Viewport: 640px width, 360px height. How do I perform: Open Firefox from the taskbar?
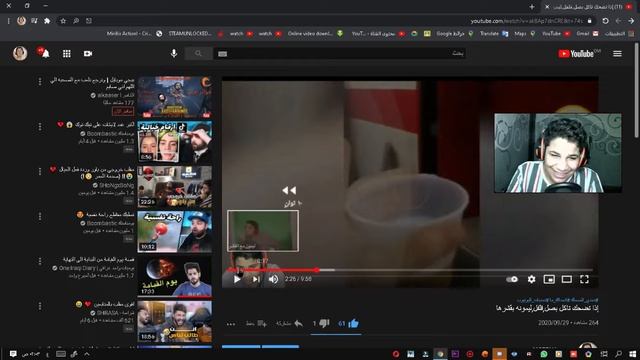pos(484,354)
